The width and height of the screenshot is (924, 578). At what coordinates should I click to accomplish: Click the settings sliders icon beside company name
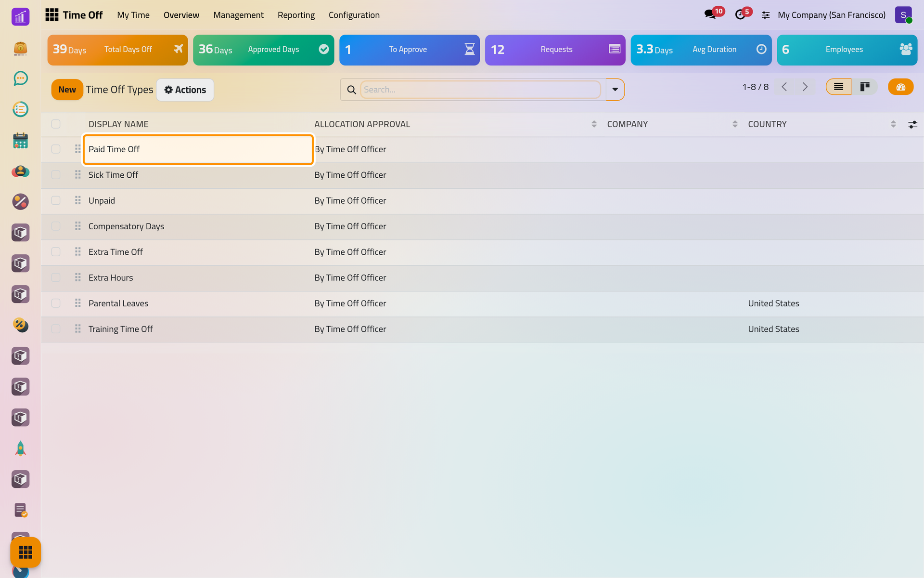click(766, 15)
